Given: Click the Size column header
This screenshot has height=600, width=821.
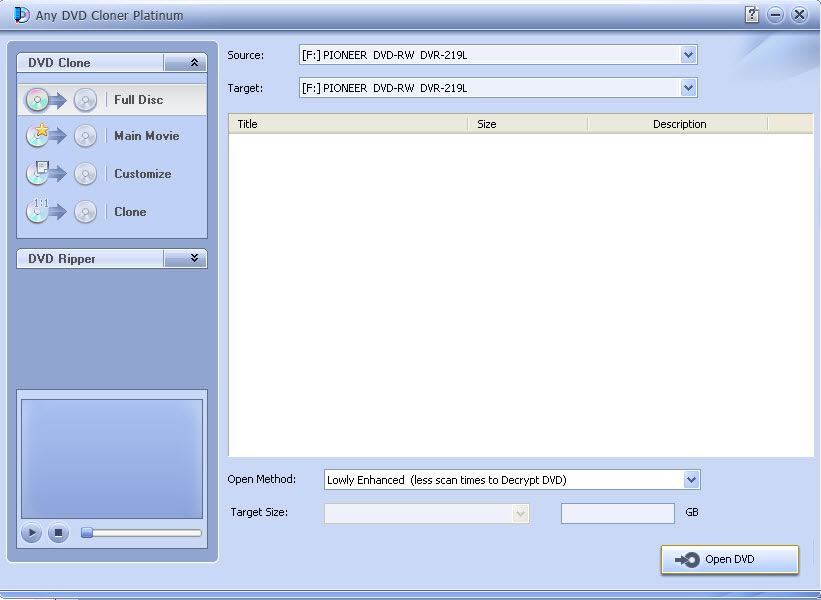Looking at the screenshot, I should 528,124.
